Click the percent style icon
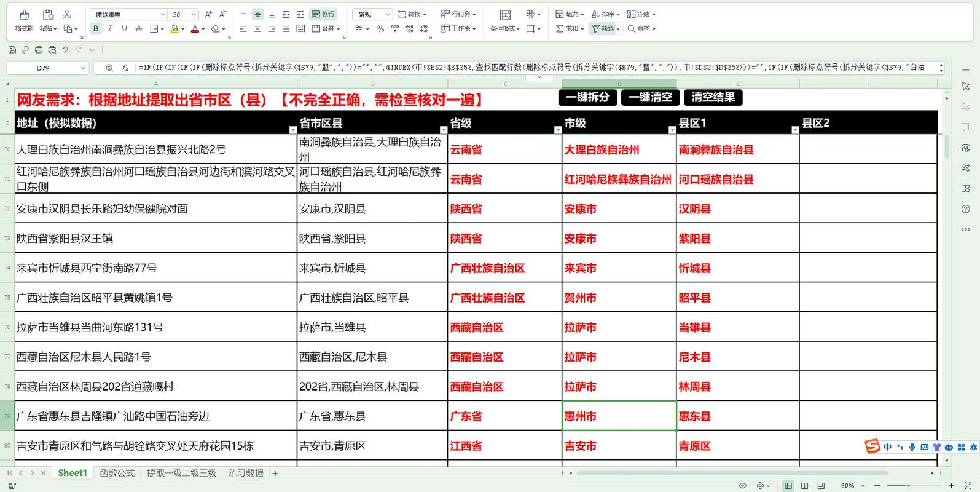980x492 pixels. coord(380,28)
